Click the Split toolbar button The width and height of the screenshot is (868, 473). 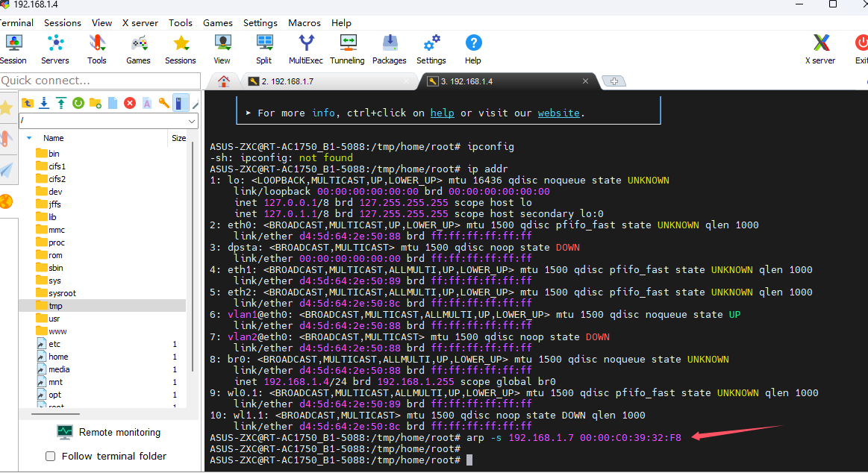click(264, 49)
